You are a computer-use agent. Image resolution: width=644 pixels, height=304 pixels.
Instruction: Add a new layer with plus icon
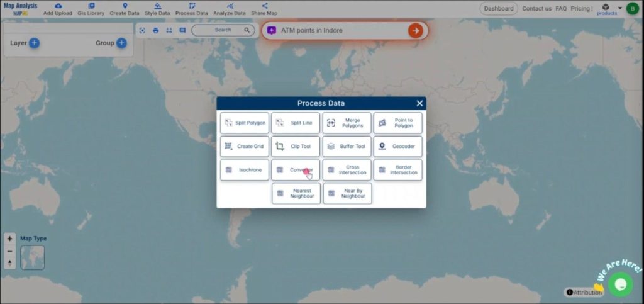point(34,43)
